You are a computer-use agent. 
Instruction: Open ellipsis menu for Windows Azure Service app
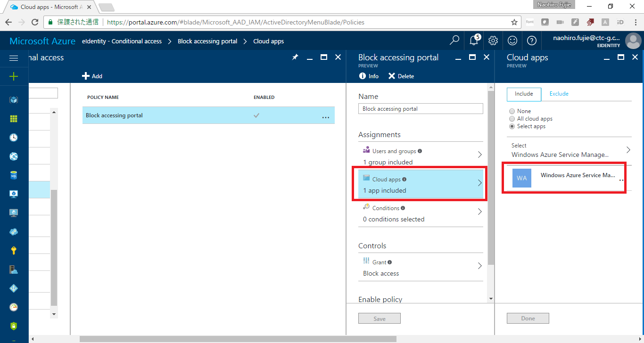[x=621, y=180]
